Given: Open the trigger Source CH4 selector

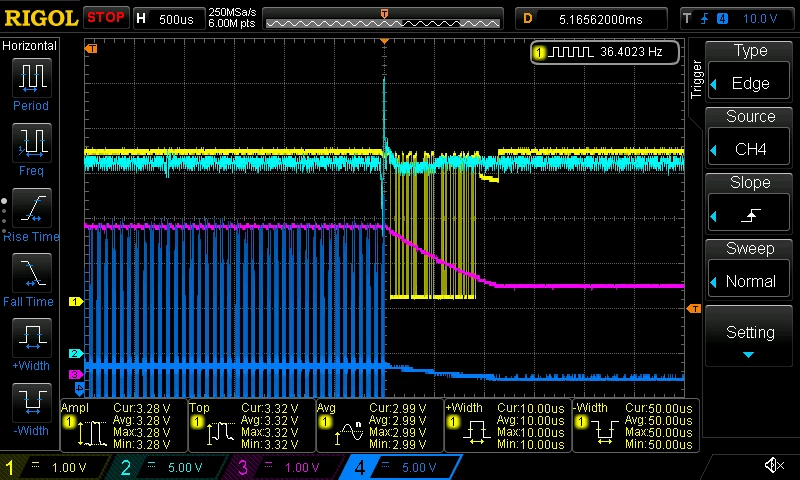Looking at the screenshot, I should [749, 149].
